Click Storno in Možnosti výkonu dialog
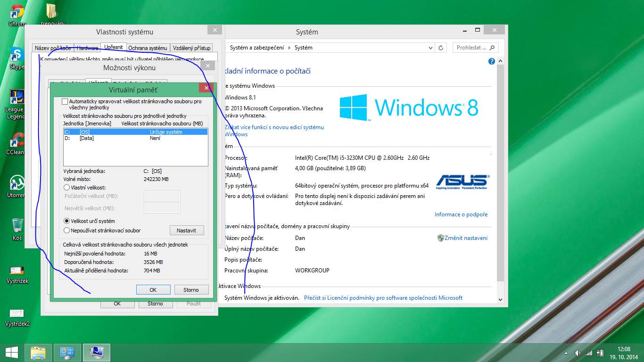Viewport: 644px width, 362px height. tap(155, 304)
